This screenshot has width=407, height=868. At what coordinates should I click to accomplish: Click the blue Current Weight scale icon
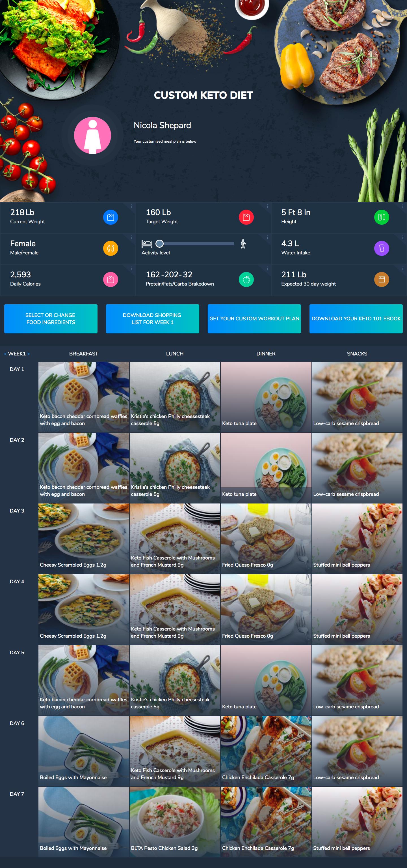coord(111,217)
